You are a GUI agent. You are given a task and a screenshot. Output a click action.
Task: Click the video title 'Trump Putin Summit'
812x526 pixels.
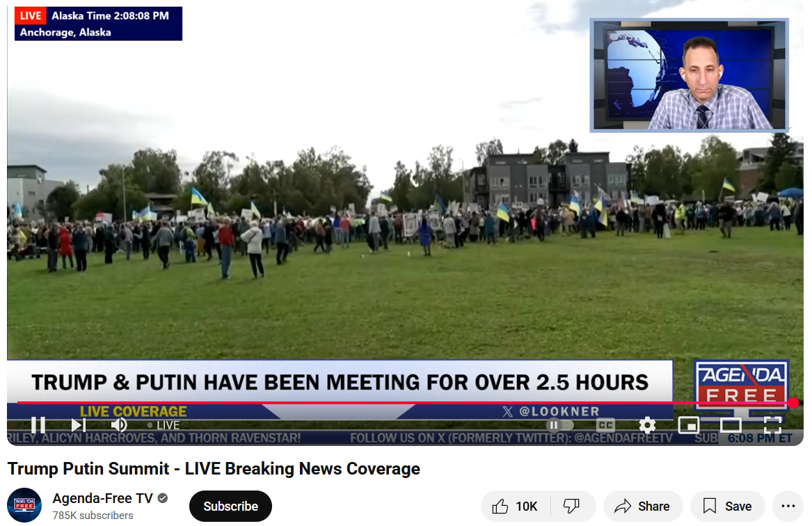214,468
